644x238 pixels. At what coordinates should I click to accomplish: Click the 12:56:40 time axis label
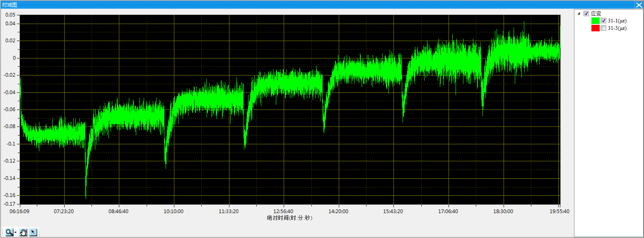[284, 211]
